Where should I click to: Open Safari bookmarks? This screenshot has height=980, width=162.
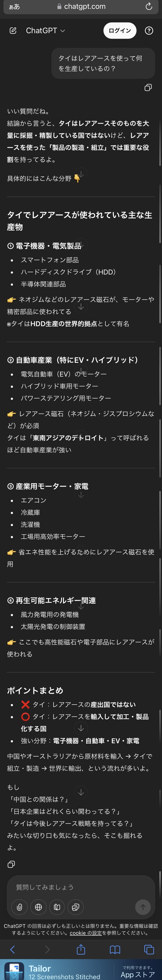(x=115, y=950)
